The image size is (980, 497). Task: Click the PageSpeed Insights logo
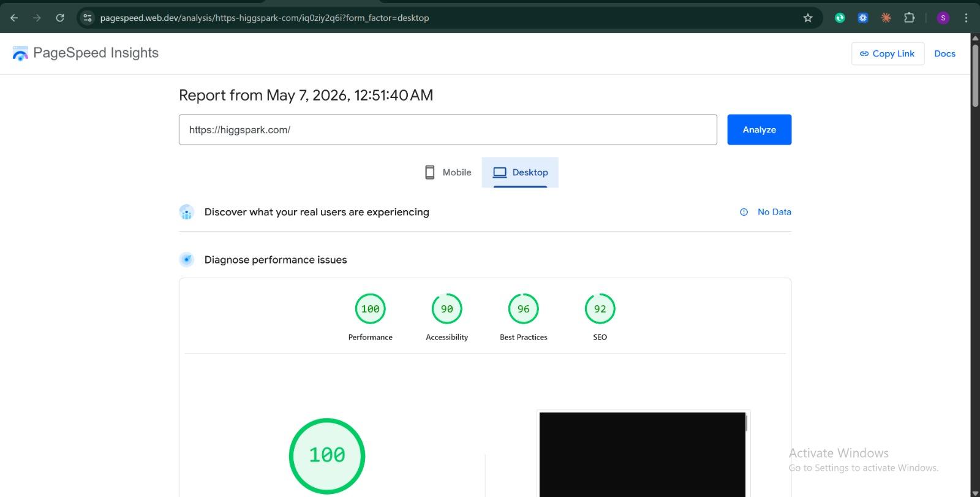[x=20, y=53]
